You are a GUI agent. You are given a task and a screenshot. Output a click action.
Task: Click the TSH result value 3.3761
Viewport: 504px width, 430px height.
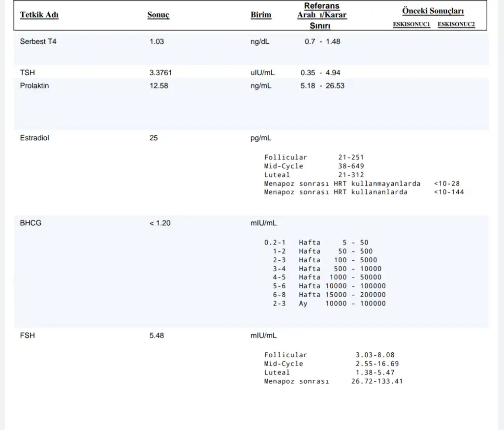(160, 73)
